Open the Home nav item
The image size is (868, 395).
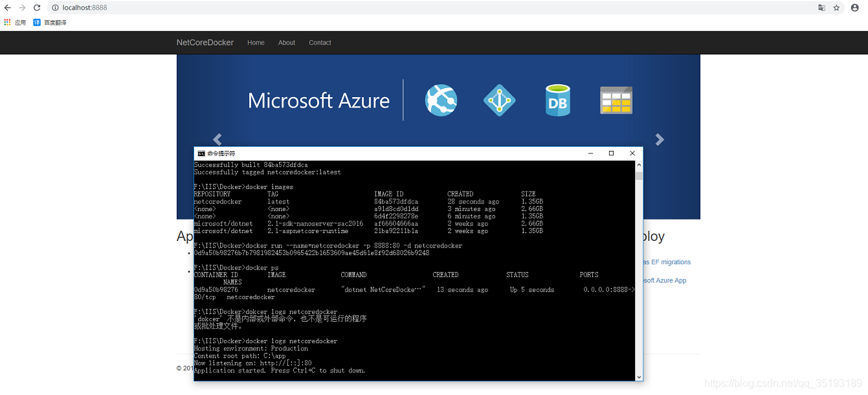[256, 43]
